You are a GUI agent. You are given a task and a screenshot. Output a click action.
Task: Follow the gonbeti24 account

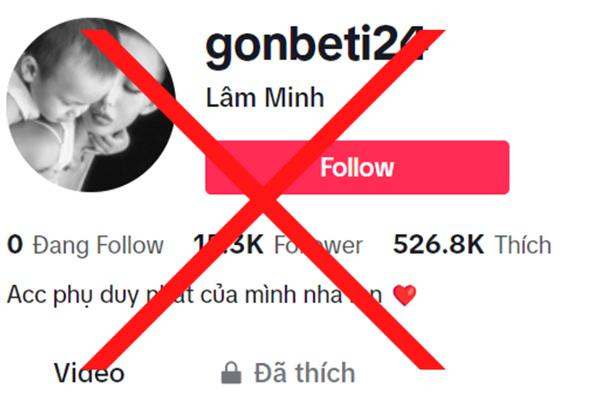tap(357, 167)
